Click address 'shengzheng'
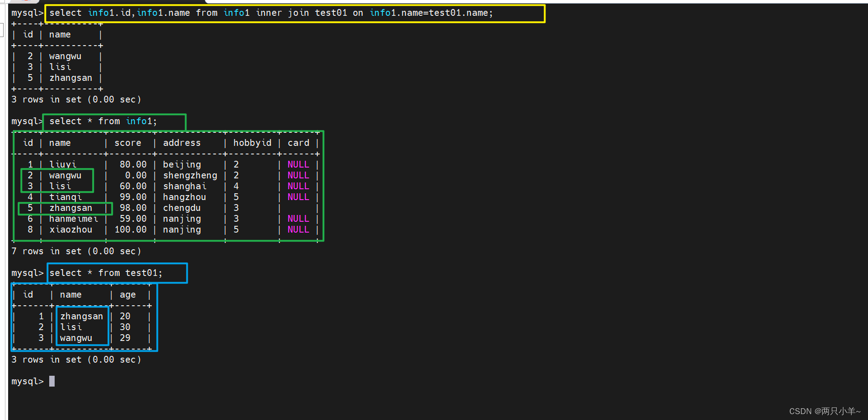This screenshot has width=868, height=420. pos(190,176)
